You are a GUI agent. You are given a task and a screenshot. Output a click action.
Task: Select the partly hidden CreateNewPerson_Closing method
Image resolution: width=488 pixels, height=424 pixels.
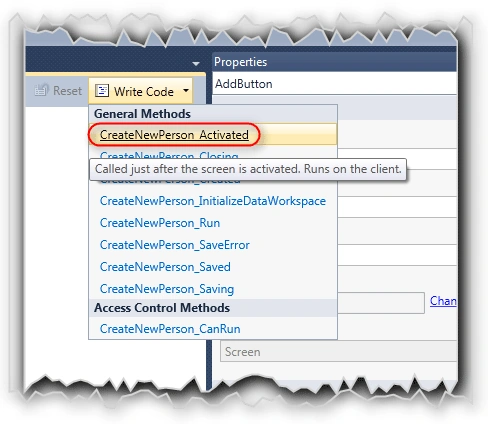[x=169, y=155]
